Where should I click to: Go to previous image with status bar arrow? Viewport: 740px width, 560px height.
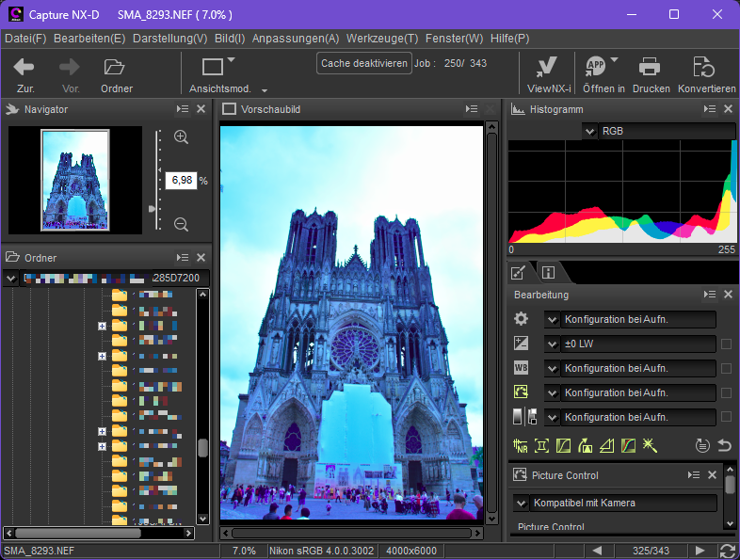pyautogui.click(x=597, y=551)
